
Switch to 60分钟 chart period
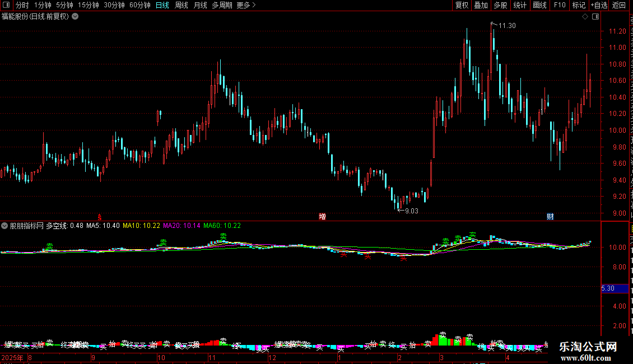click(140, 5)
